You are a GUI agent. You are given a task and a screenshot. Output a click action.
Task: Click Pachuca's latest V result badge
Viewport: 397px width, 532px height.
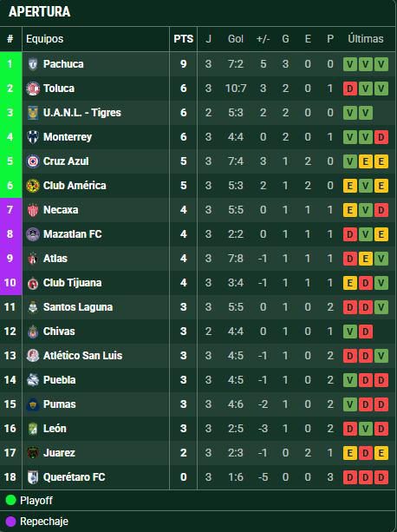point(381,64)
